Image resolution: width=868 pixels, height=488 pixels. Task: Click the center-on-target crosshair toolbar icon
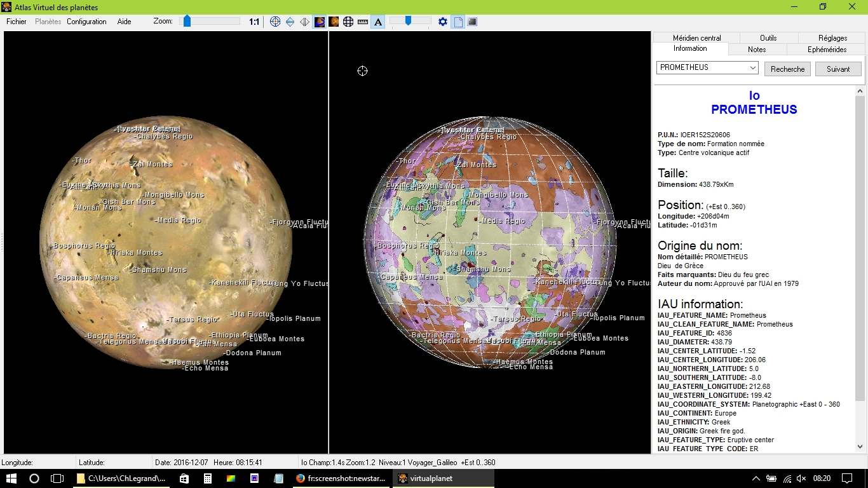pyautogui.click(x=275, y=22)
